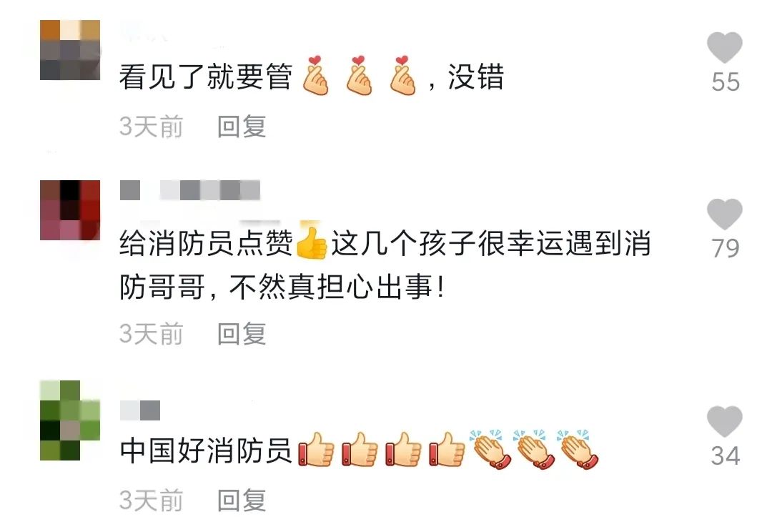Screen dimensions: 772x532
Task: Tap the heart icon above the 79 count
Action: 725,214
